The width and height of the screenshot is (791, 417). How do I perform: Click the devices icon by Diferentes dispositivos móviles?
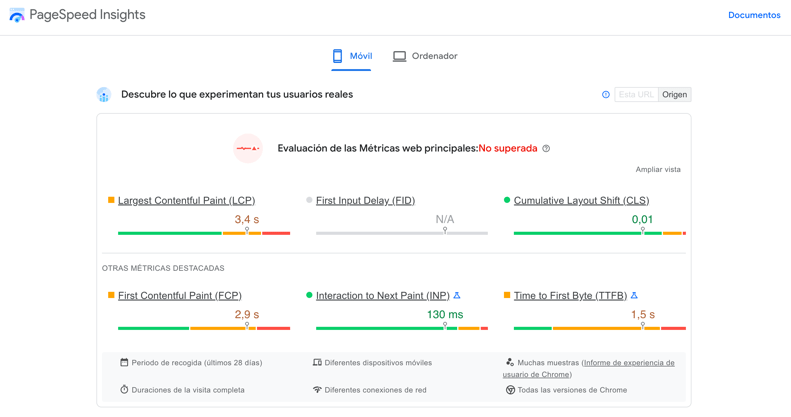[317, 362]
